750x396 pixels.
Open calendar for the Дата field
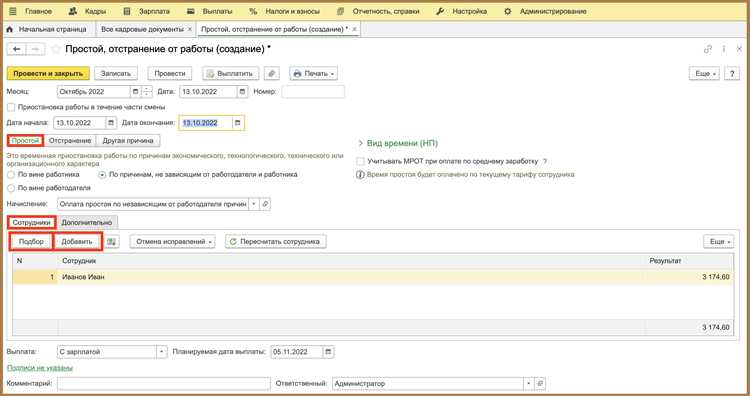click(x=243, y=91)
